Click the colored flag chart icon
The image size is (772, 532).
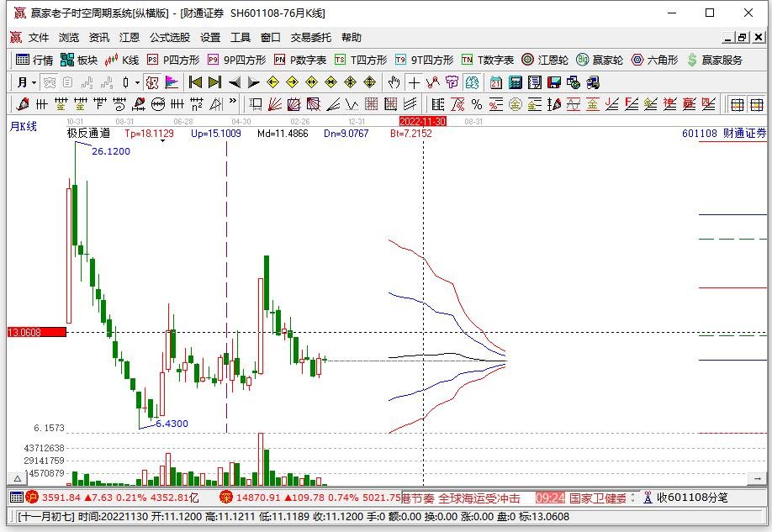(172, 82)
